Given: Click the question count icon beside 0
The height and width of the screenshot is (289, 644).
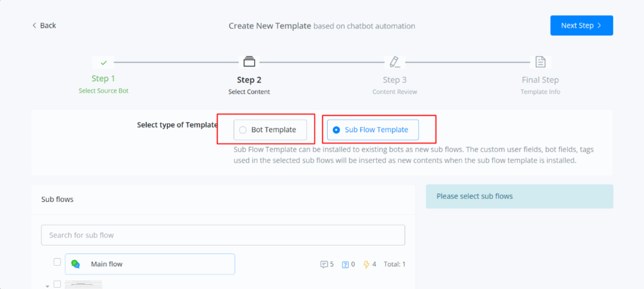Looking at the screenshot, I should pos(345,264).
